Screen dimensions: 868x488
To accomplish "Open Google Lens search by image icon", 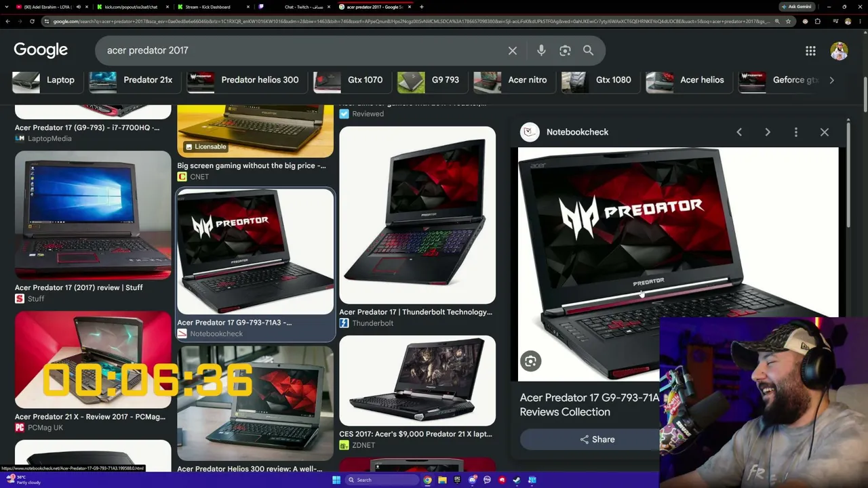I will [x=565, y=51].
